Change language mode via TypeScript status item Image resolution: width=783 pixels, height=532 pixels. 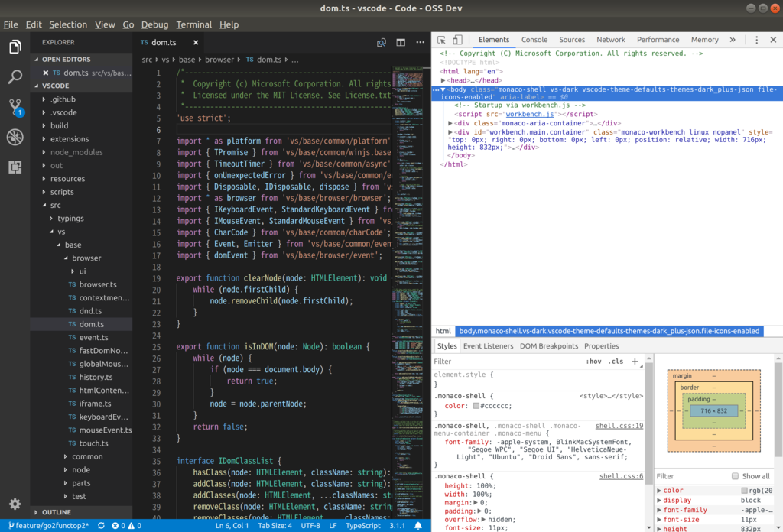[x=363, y=526]
